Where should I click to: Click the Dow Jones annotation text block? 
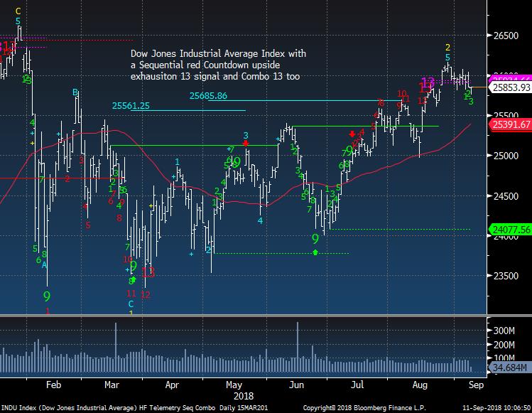click(x=218, y=65)
